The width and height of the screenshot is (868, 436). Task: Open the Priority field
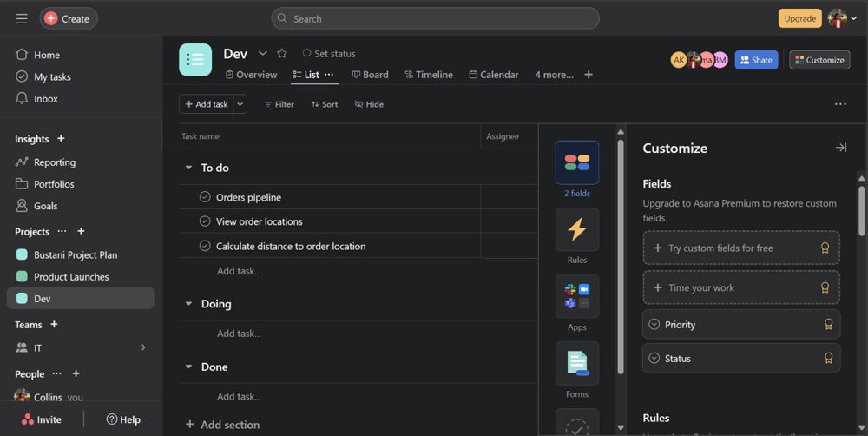pyautogui.click(x=741, y=324)
